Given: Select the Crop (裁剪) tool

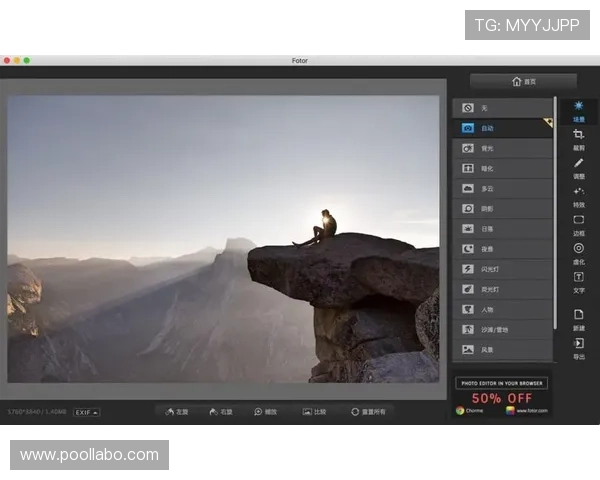Looking at the screenshot, I should point(578,138).
